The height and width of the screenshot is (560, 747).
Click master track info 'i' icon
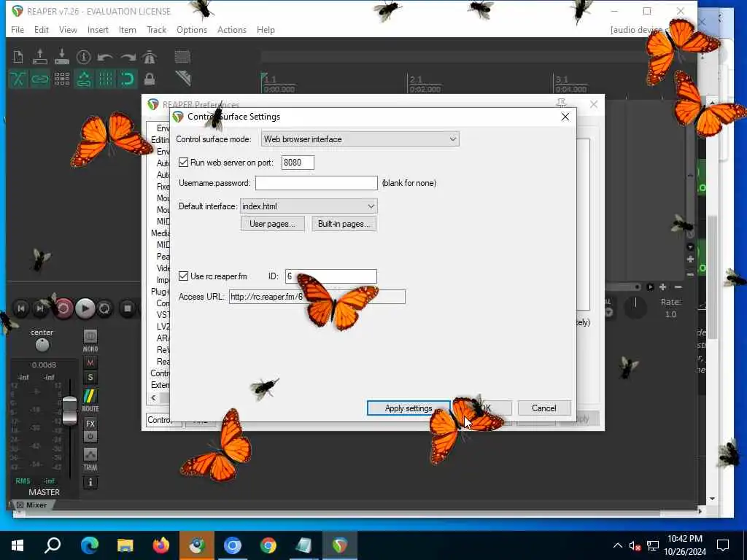tap(90, 482)
